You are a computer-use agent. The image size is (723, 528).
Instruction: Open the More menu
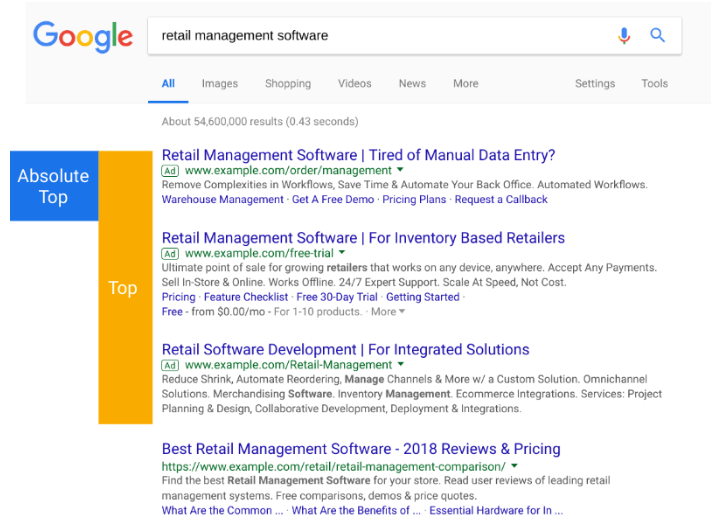[x=466, y=83]
